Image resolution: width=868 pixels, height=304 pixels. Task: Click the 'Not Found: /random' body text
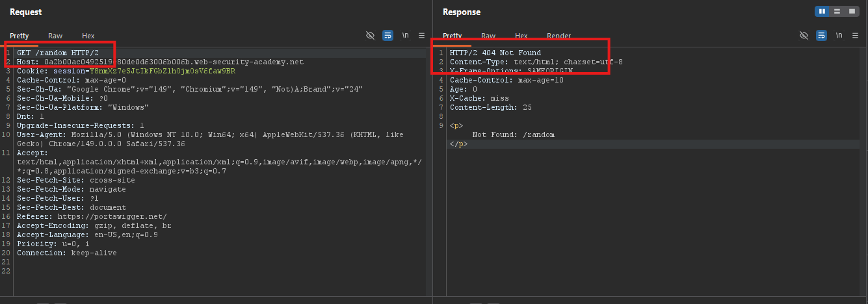tap(514, 134)
